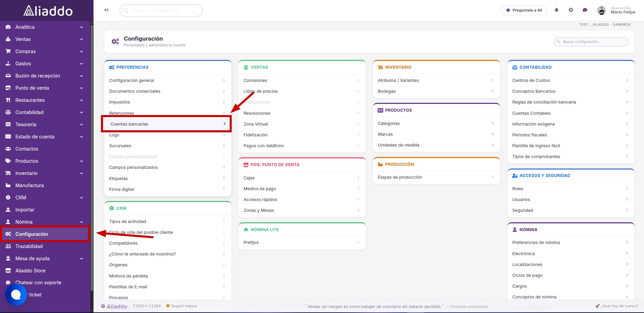Image resolution: width=644 pixels, height=313 pixels.
Task: Click Sugerir mejora in the footer
Action: pos(181,306)
